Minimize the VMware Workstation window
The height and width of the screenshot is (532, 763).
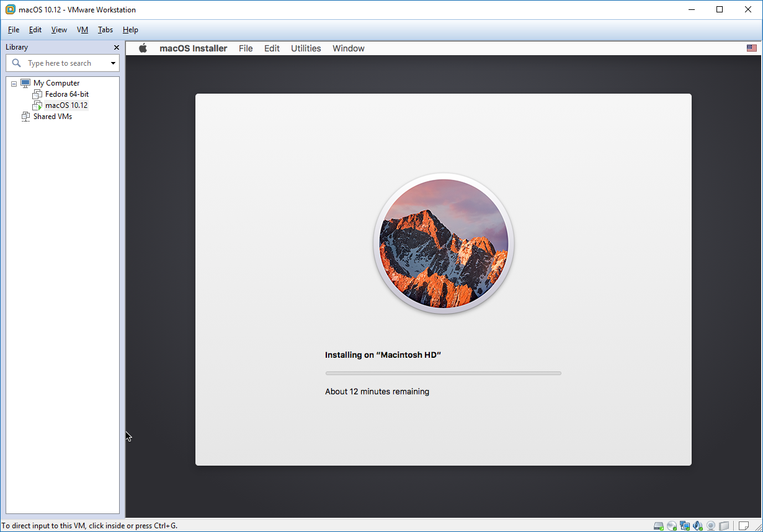(691, 9)
